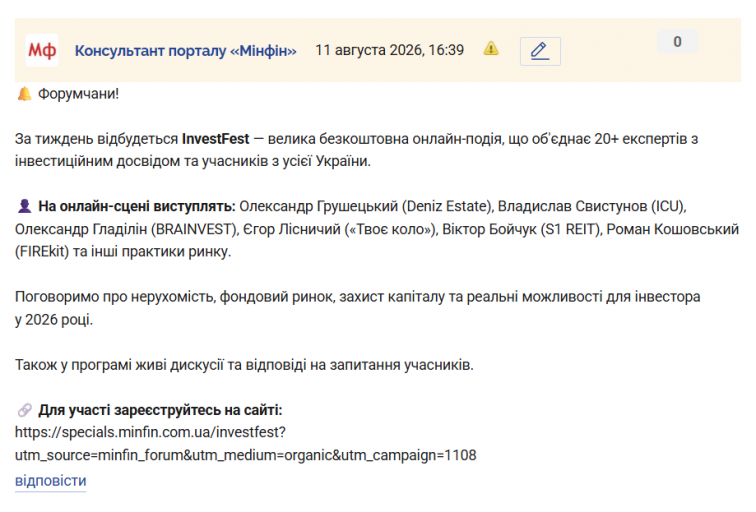The width and height of the screenshot is (756, 512).
Task: Click the sentence Також у програмі живі дискусії
Action: click(120, 365)
